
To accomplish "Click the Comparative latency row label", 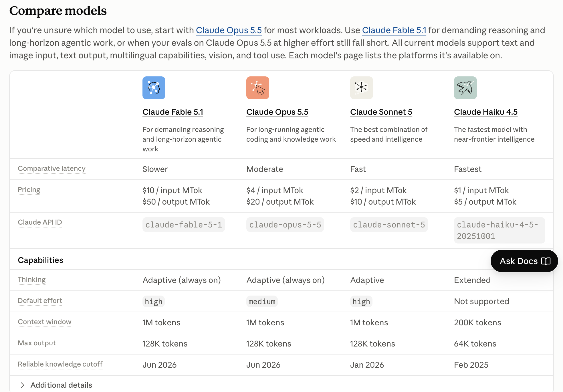I will pos(51,169).
